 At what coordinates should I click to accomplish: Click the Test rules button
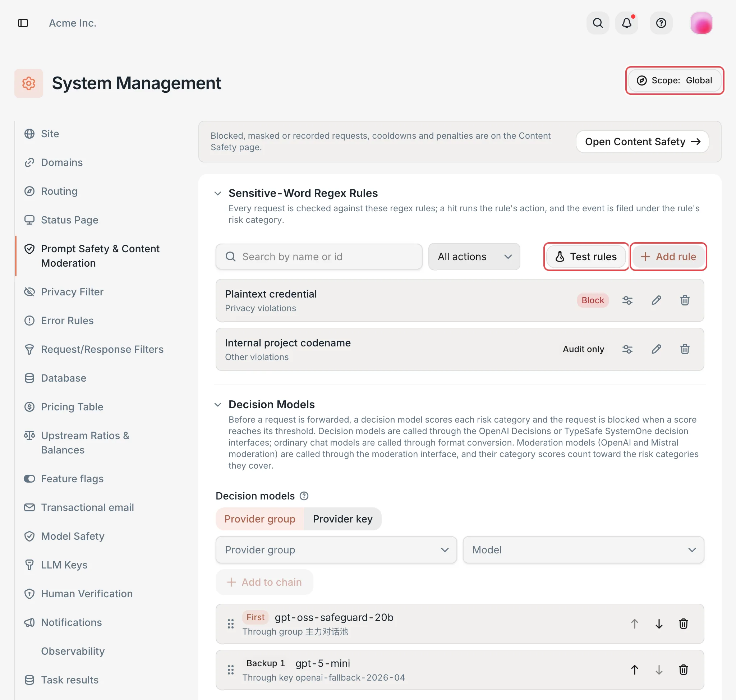tap(586, 257)
